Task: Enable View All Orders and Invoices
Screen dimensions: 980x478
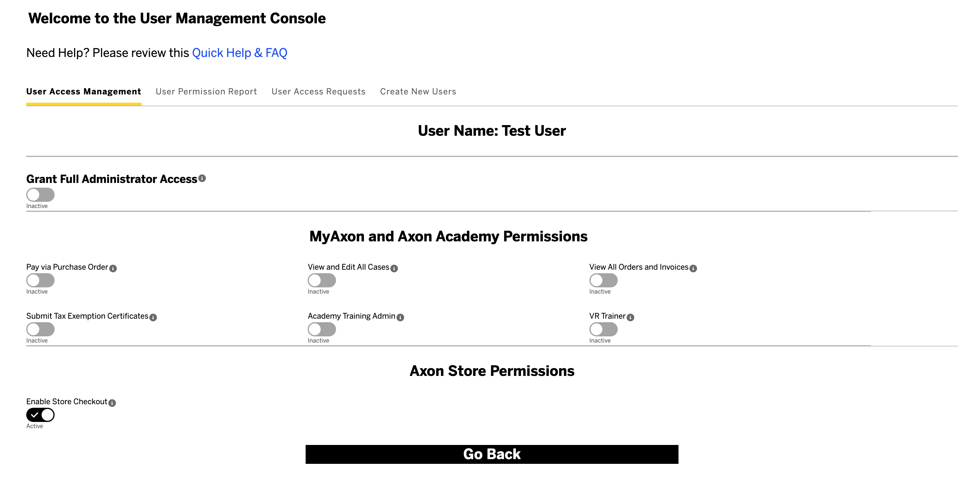Action: point(603,281)
